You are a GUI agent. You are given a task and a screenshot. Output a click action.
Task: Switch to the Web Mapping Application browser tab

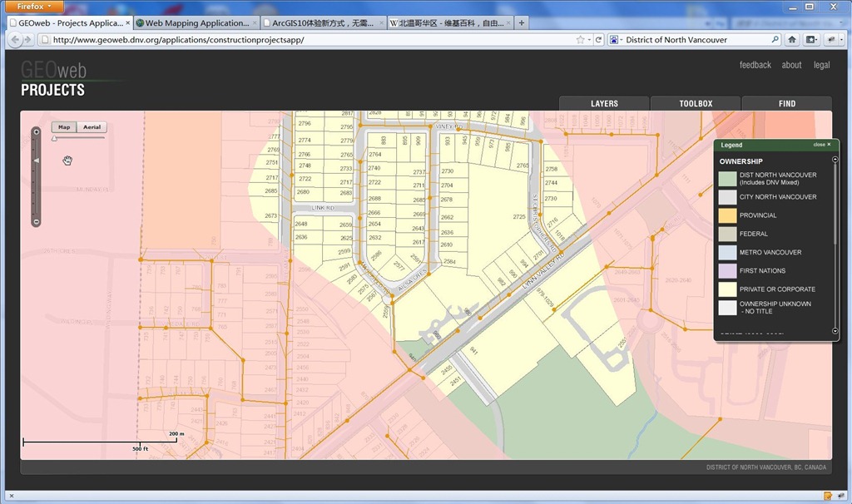click(196, 23)
